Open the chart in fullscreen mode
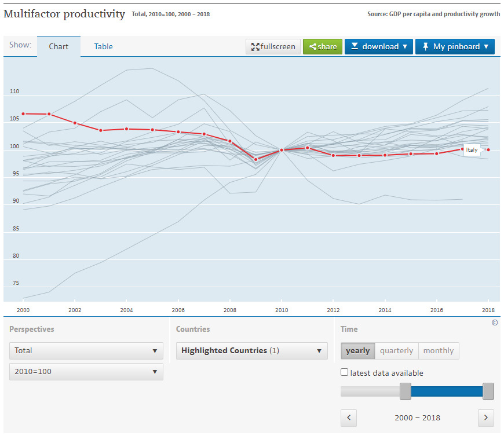 point(273,46)
